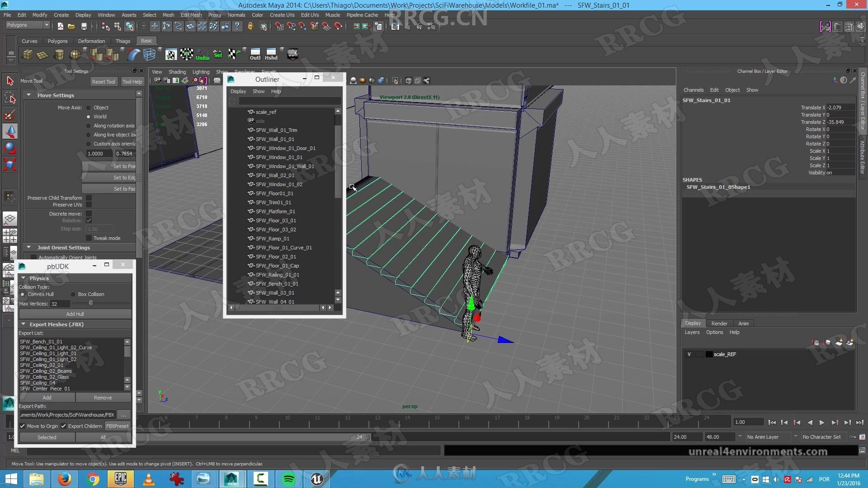Screen dimensions: 868x488
Task: Expand Joint Orient Settings section
Action: pos(28,246)
